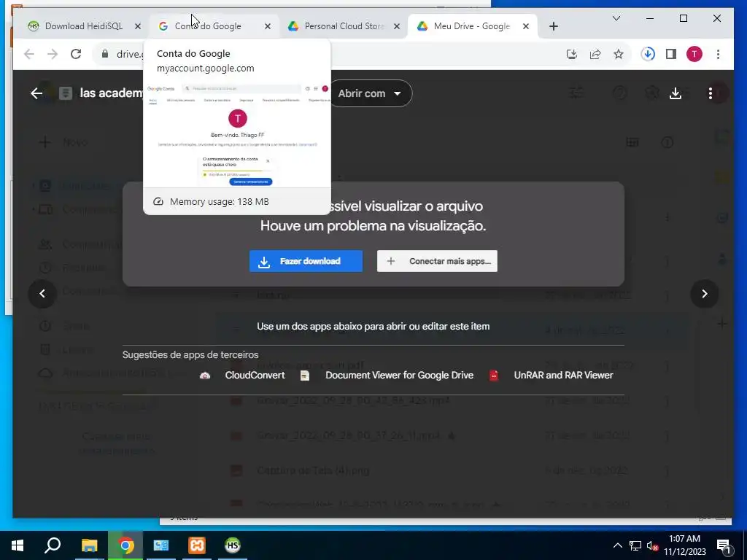Go to the previous file in preview
This screenshot has width=747, height=560.
tap(42, 294)
